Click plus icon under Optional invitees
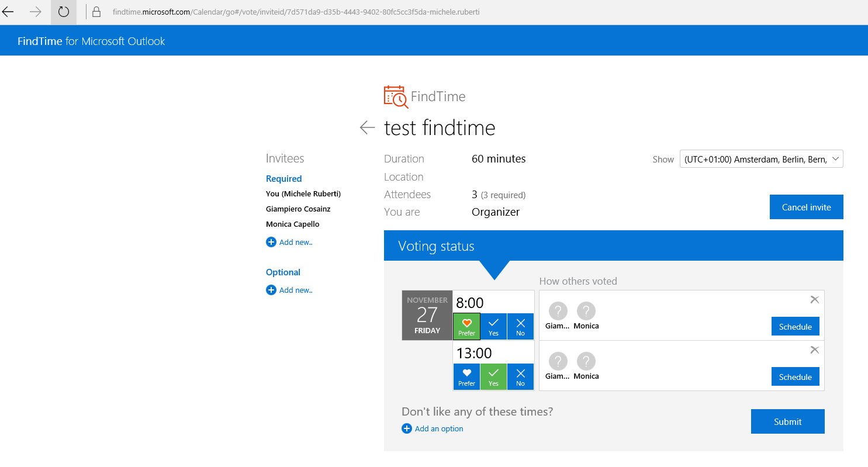Screen dimensions: 868x467 tap(271, 290)
